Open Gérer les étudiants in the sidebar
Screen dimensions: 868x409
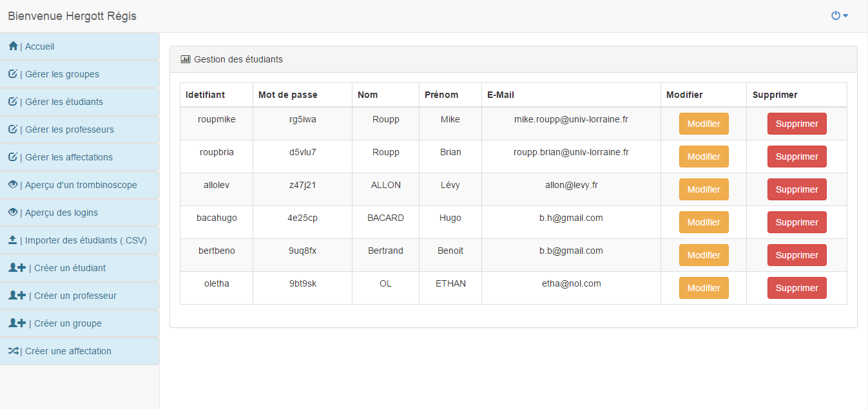[64, 102]
